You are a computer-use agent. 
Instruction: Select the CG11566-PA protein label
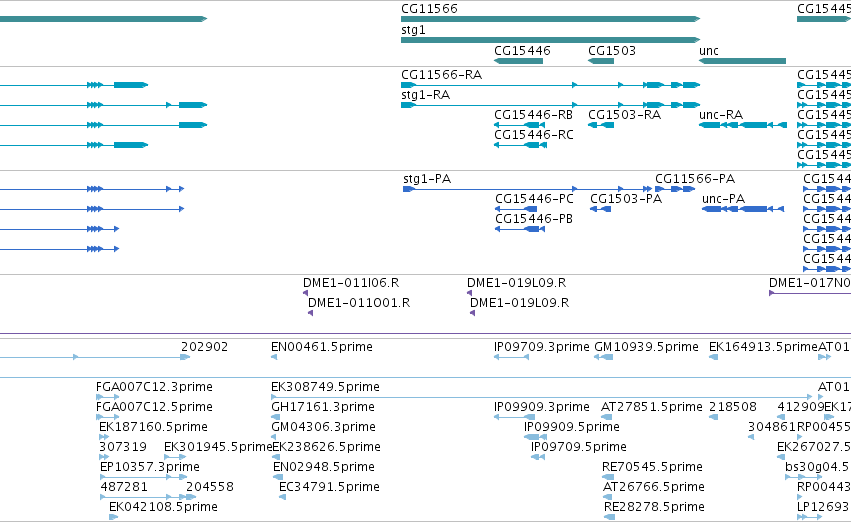695,179
